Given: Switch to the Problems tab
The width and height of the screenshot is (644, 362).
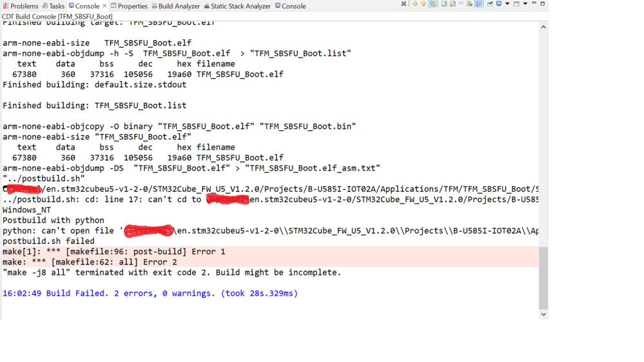Looking at the screenshot, I should (21, 6).
